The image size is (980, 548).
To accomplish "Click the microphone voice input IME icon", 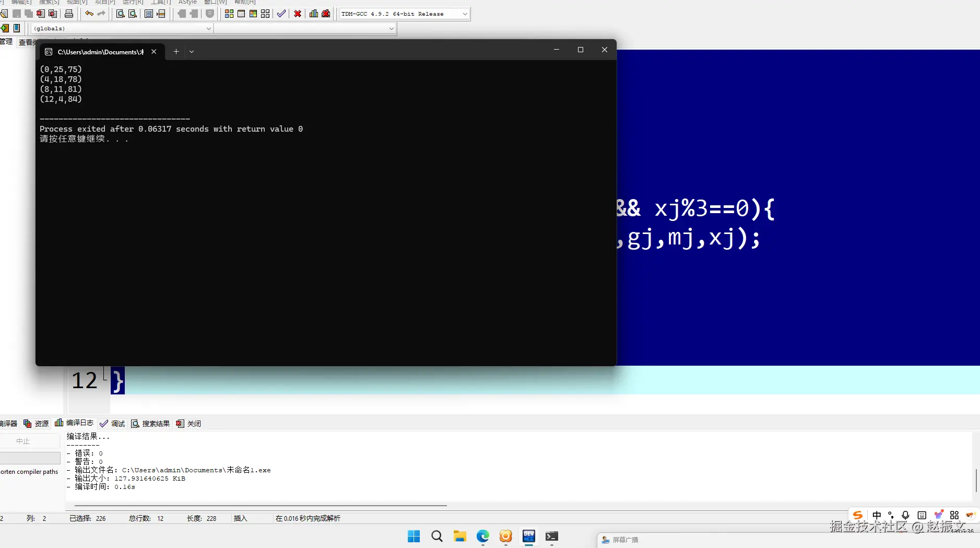I will tap(905, 515).
